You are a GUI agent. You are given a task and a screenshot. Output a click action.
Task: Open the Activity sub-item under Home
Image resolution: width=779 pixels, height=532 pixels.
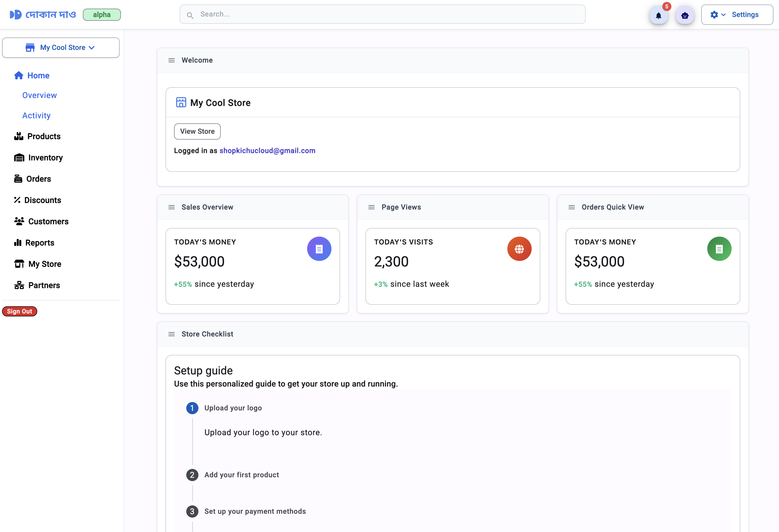coord(36,116)
